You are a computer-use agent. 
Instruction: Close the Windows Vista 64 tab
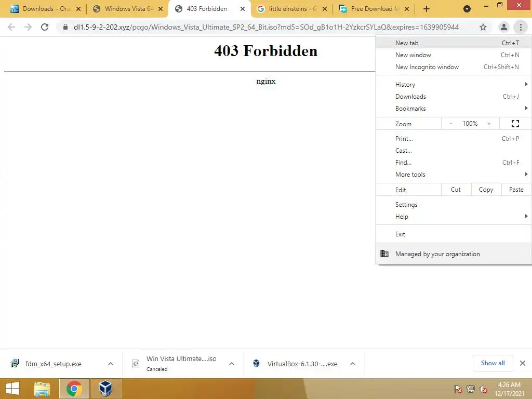[x=161, y=9]
